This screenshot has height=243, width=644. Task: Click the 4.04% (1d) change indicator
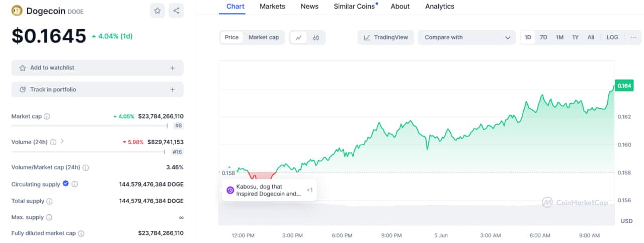click(112, 36)
